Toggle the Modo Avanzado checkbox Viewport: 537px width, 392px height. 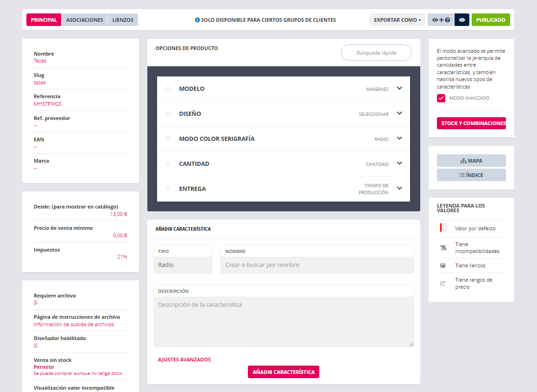pos(441,98)
